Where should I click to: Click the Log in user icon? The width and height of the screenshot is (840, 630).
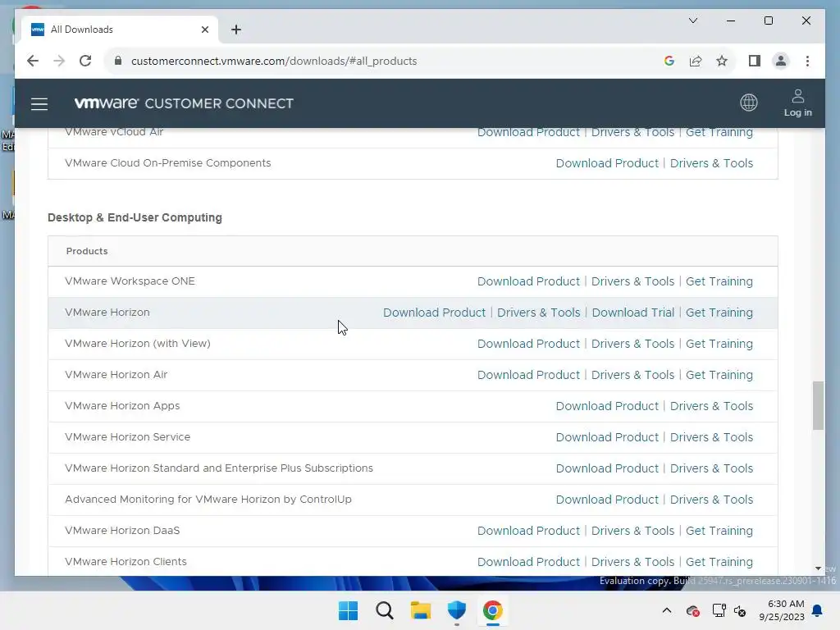tap(797, 103)
